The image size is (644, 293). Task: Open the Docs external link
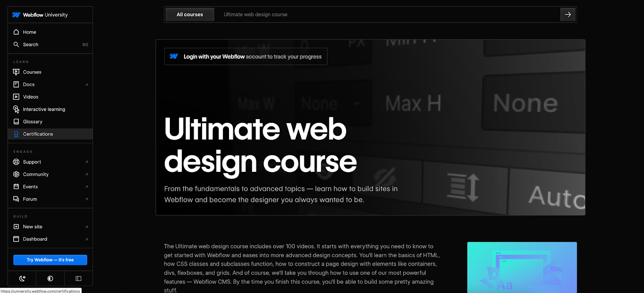50,85
